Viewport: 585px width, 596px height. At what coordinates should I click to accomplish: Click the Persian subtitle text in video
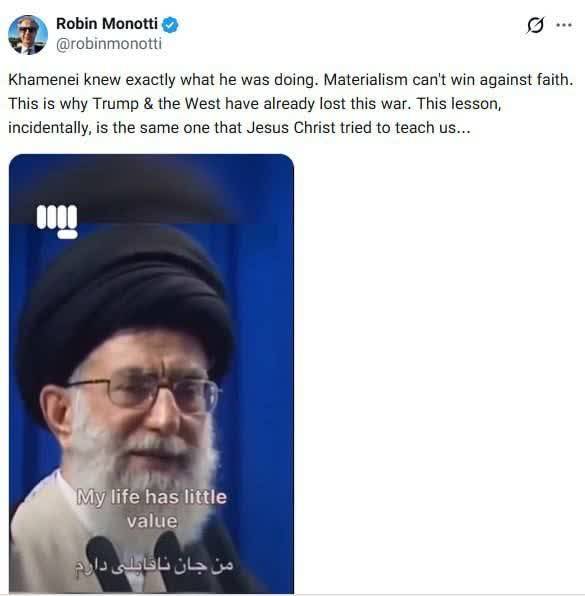click(154, 566)
